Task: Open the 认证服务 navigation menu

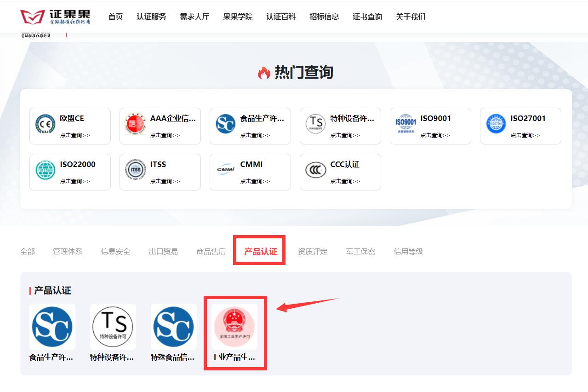Action: coord(152,17)
